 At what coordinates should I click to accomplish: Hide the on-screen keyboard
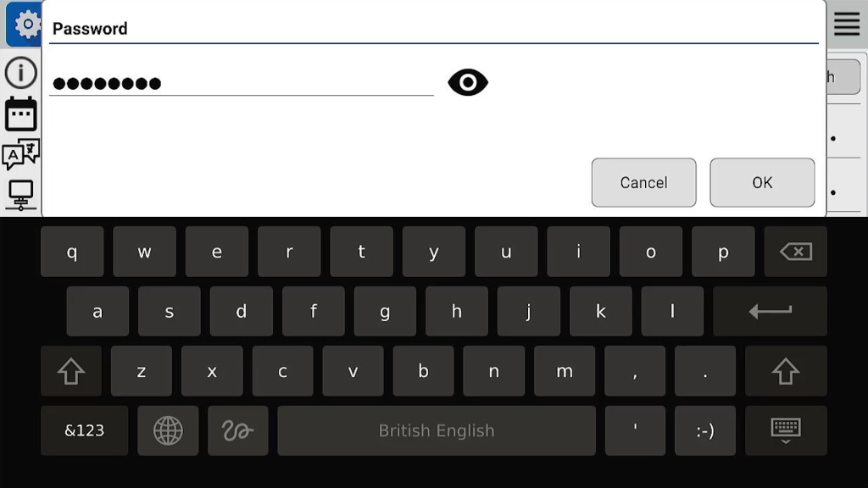(786, 430)
